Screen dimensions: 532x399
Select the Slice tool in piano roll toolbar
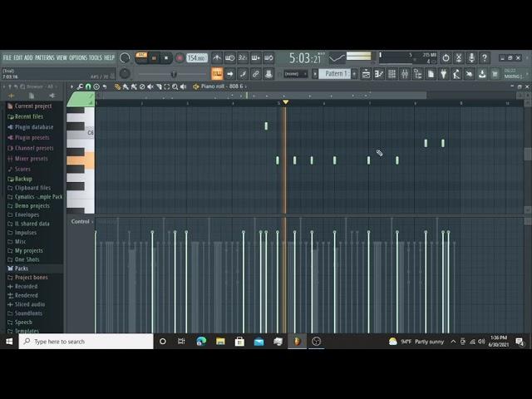[x=159, y=86]
